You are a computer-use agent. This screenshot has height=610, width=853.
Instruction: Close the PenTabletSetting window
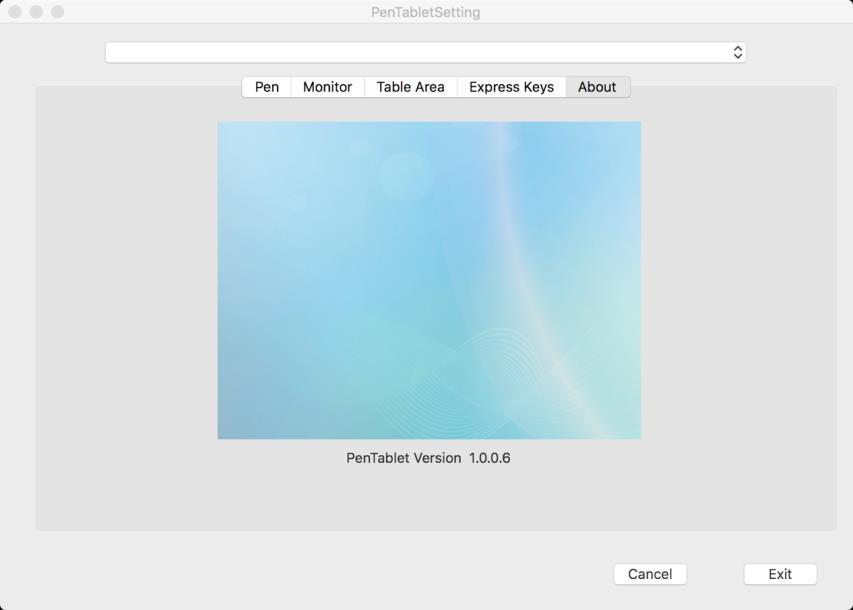(15, 11)
